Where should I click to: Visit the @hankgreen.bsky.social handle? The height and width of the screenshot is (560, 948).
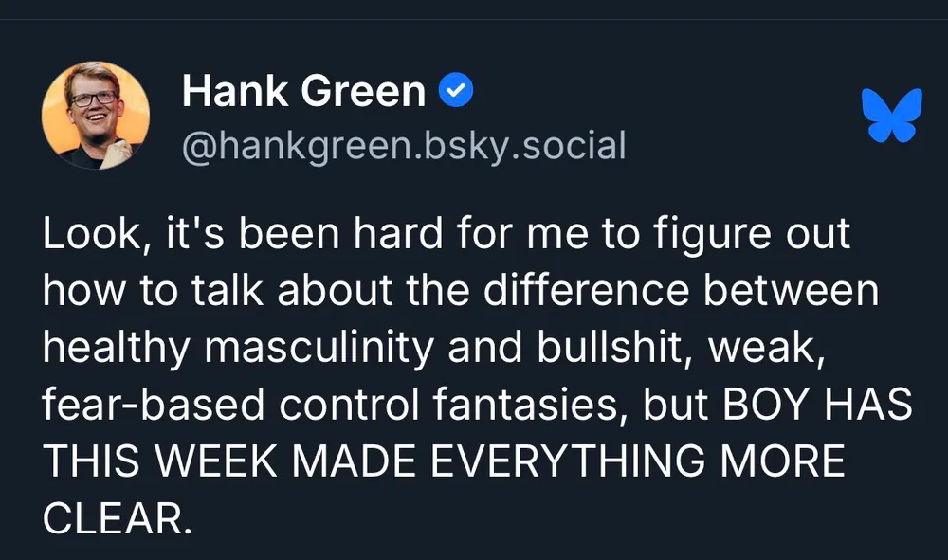403,146
